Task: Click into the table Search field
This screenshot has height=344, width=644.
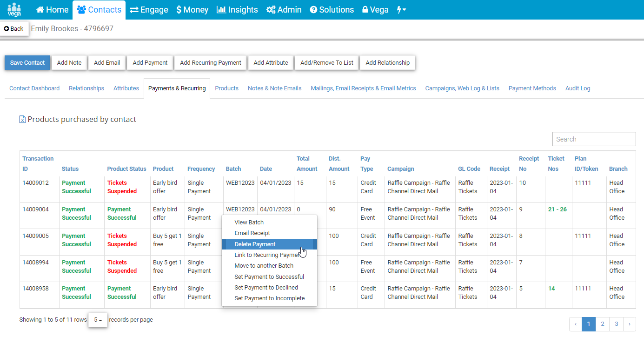Action: 594,139
